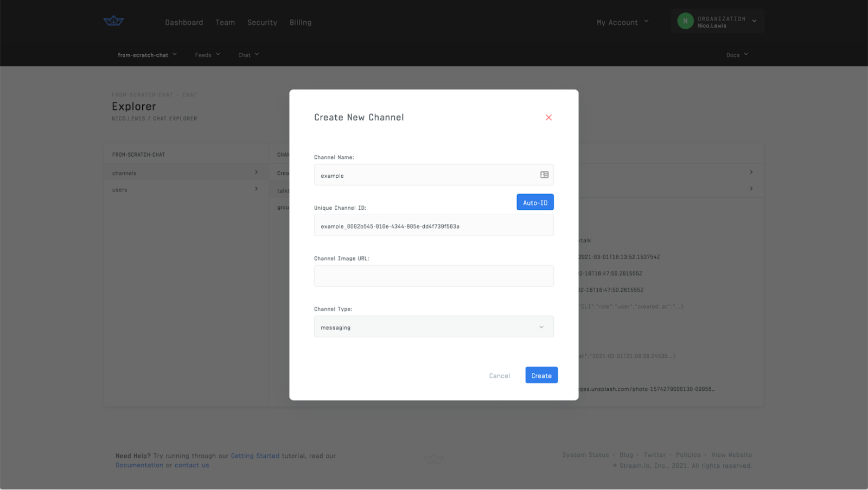Switch to the Billing section
This screenshot has height=490, width=868.
click(300, 22)
